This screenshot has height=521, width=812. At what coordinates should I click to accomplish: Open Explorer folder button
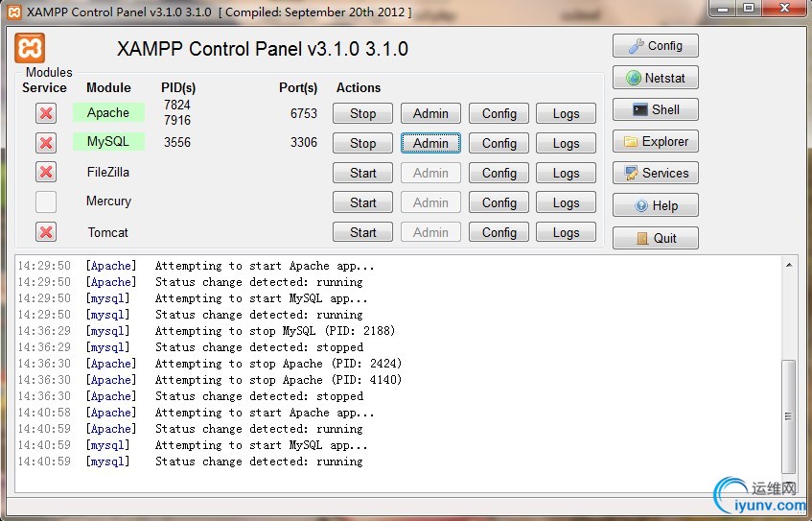[656, 141]
